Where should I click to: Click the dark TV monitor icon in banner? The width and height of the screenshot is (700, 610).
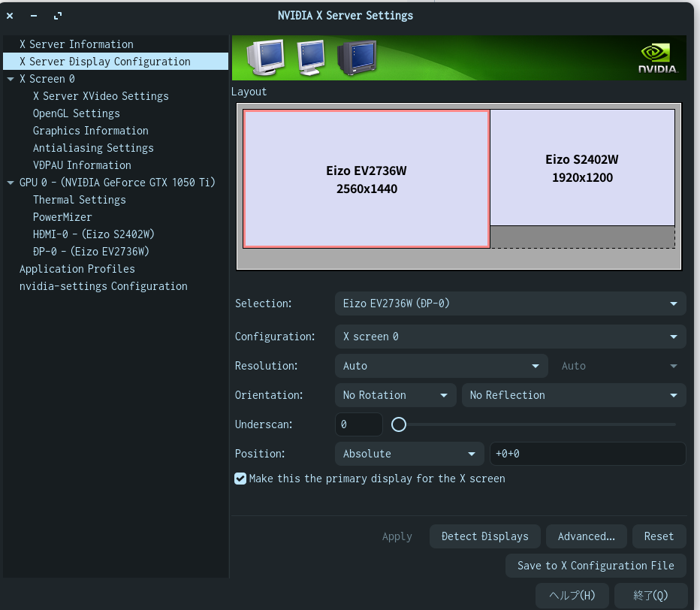coord(356,57)
